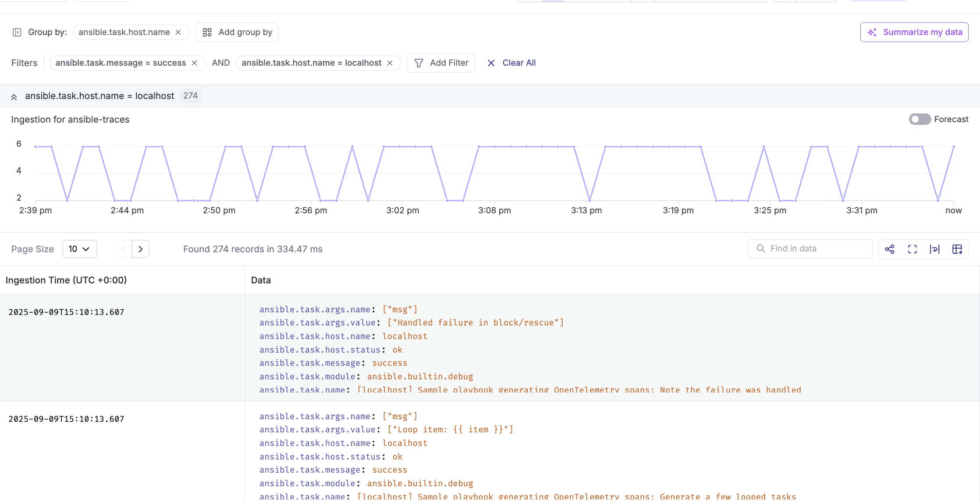Image resolution: width=980 pixels, height=502 pixels.
Task: Go to next page of records
Action: point(141,249)
